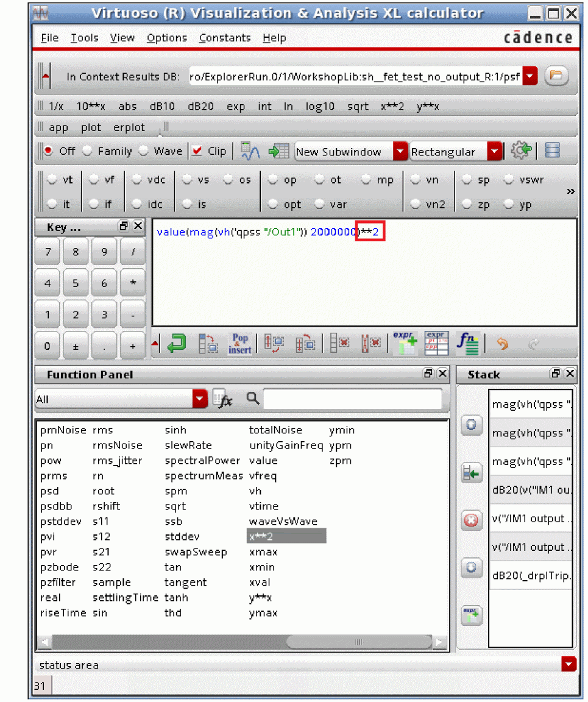Click the Pop & insert icon
The height and width of the screenshot is (702, 588).
click(240, 344)
